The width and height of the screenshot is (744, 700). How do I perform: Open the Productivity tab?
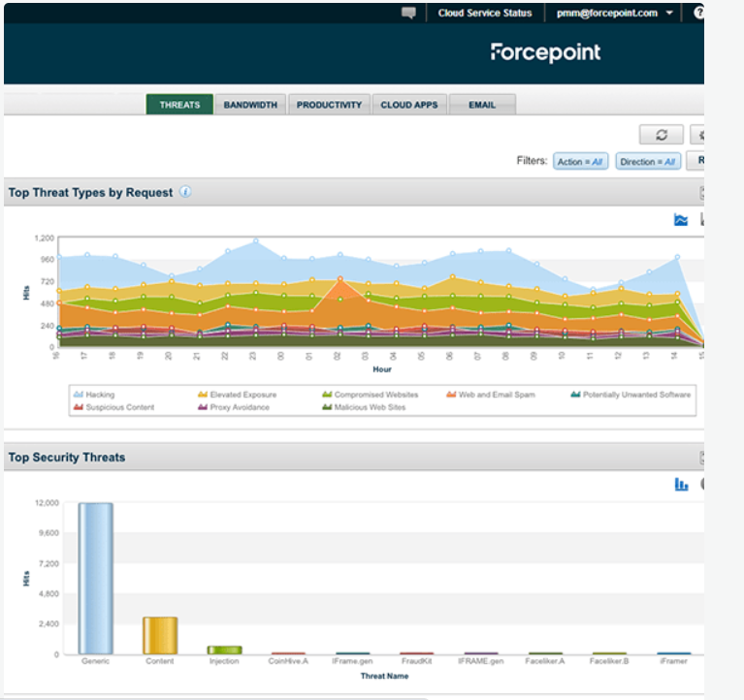pyautogui.click(x=329, y=105)
